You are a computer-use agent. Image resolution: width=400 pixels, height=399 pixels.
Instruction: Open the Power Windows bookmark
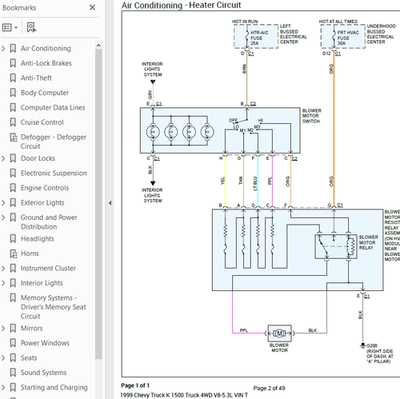pyautogui.click(x=45, y=343)
